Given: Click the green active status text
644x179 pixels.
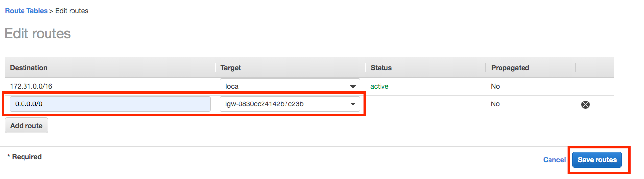Looking at the screenshot, I should (379, 86).
